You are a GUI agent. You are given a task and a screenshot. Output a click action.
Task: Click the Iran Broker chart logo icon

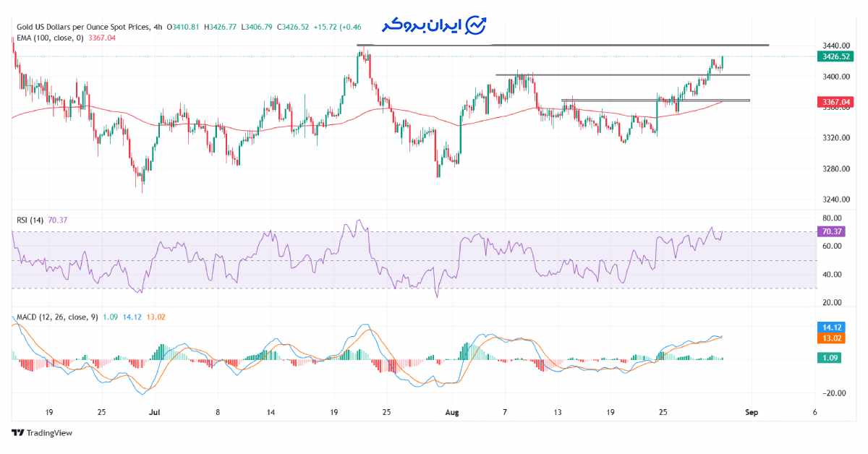pyautogui.click(x=475, y=25)
